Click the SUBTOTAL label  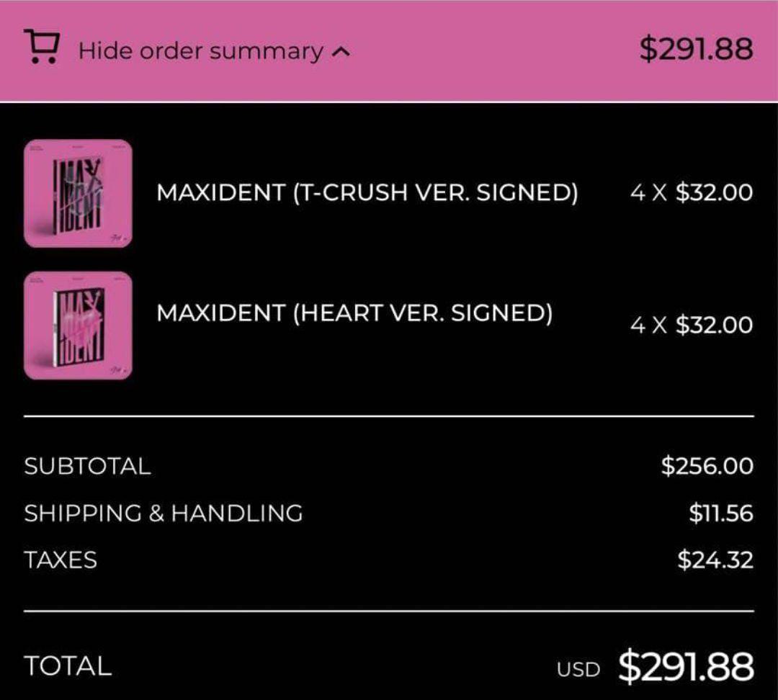click(87, 466)
